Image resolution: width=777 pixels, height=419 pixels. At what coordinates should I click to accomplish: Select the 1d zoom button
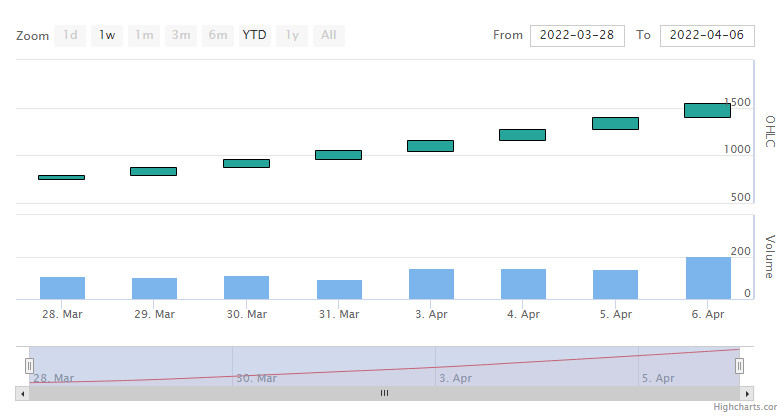click(70, 36)
